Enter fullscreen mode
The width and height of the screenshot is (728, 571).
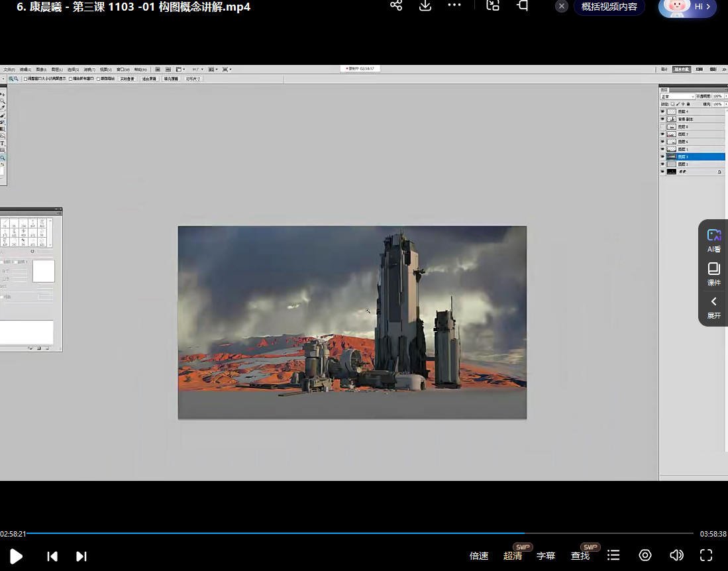pos(706,555)
